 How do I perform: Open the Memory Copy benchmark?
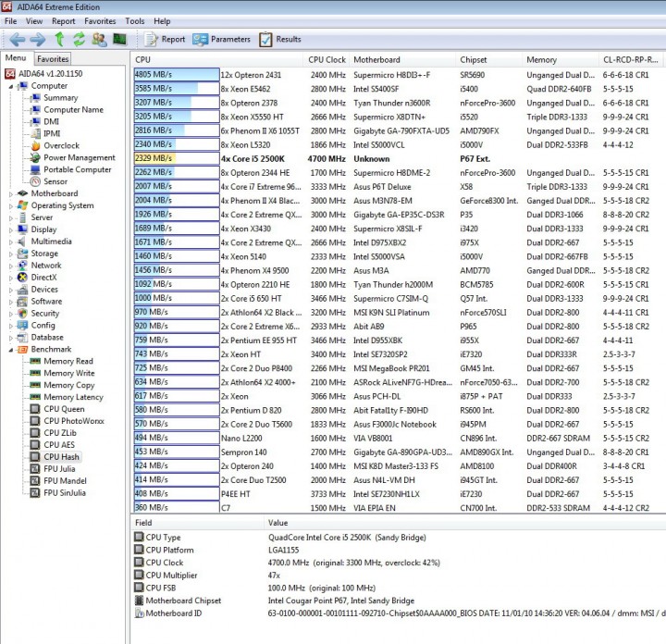[x=68, y=385]
